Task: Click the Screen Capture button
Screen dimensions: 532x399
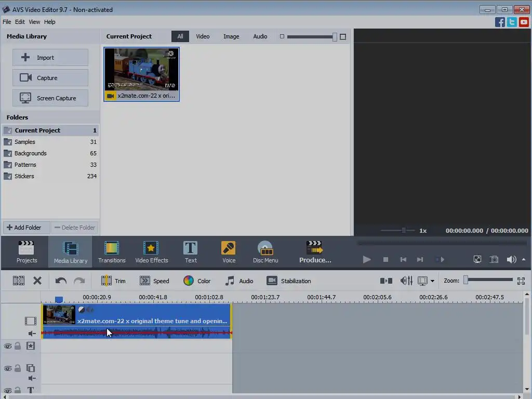Action: pyautogui.click(x=50, y=98)
